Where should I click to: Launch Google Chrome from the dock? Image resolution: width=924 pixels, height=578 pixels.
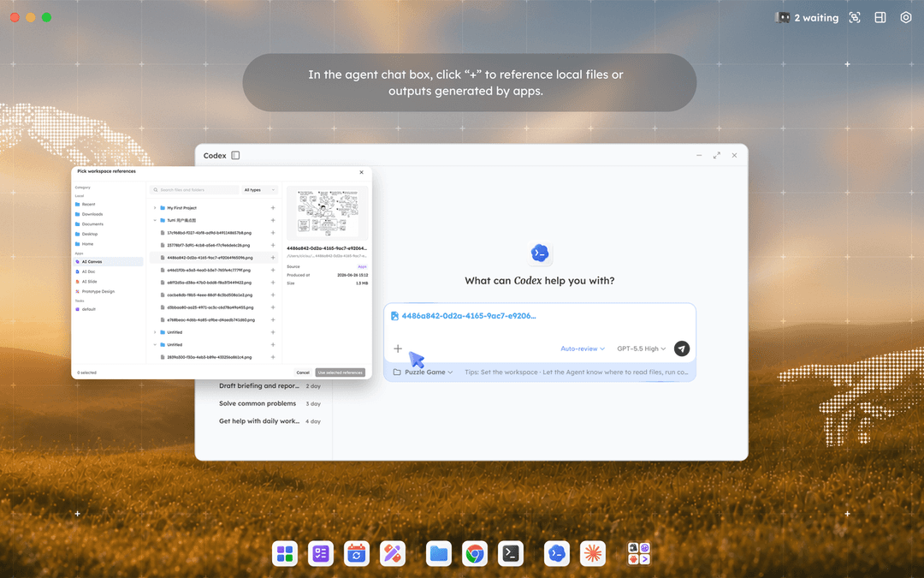point(474,554)
